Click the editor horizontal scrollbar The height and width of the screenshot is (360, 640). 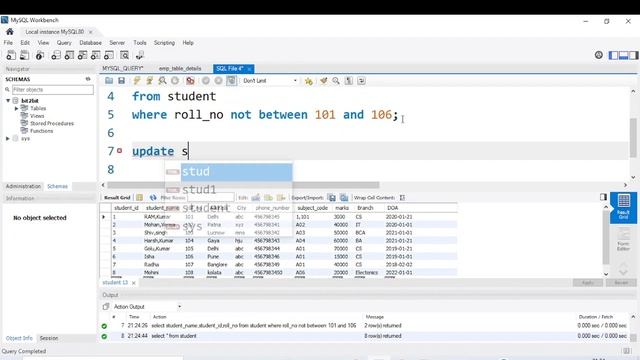coord(243,185)
